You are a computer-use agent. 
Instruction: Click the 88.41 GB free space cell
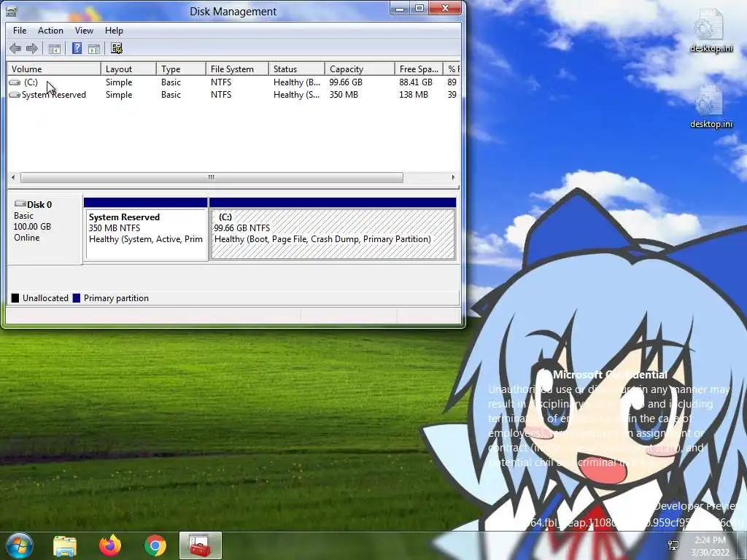[x=416, y=82]
